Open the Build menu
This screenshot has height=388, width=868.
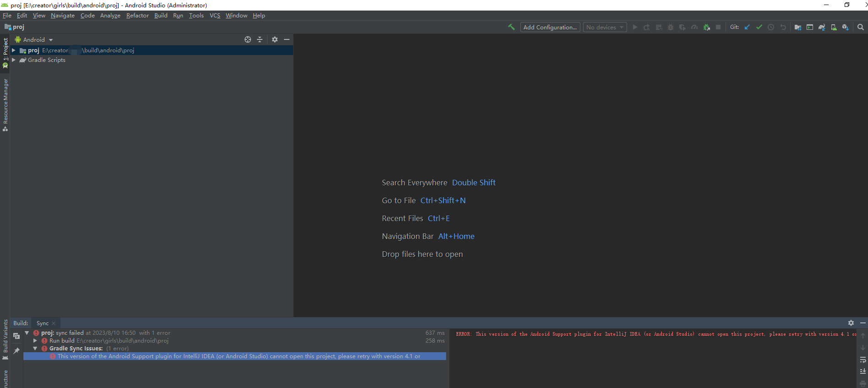pos(161,16)
